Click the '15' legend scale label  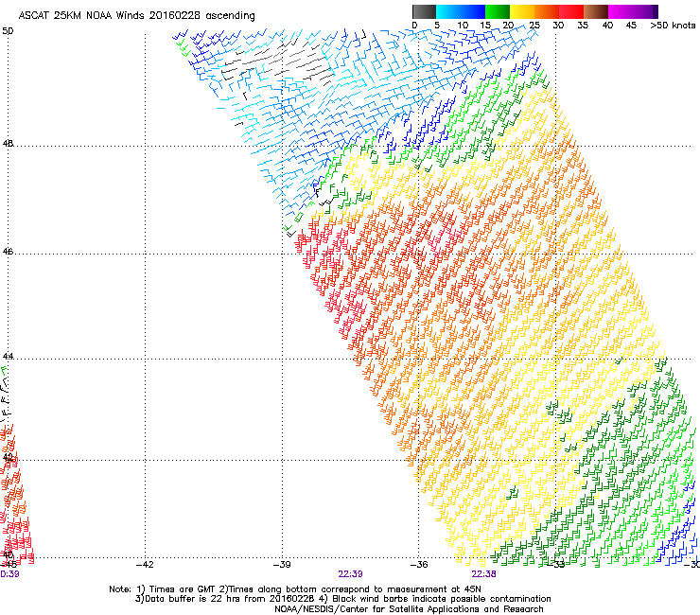pos(485,26)
